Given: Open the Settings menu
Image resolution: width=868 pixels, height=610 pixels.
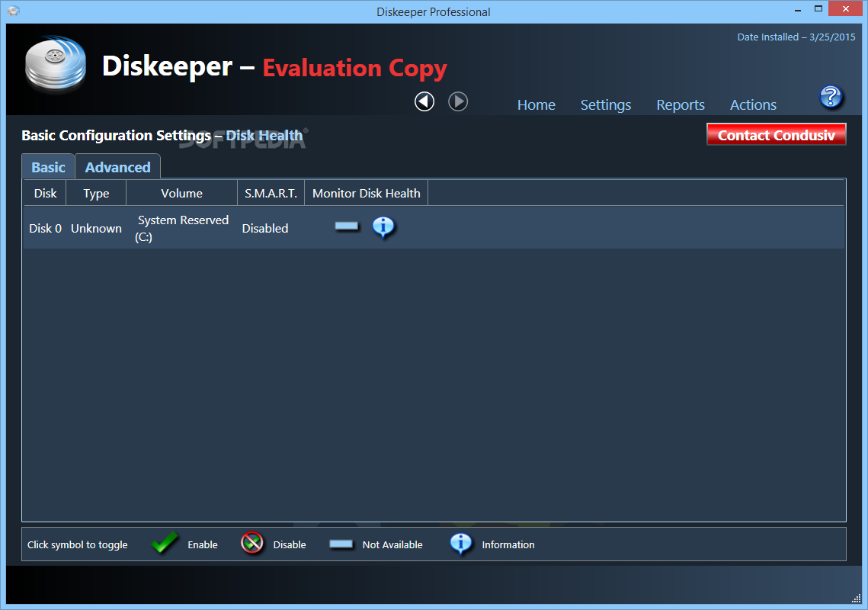Looking at the screenshot, I should (x=606, y=104).
